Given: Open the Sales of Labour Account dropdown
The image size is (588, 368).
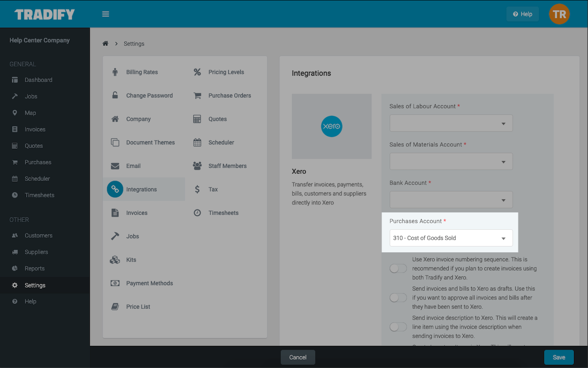Looking at the screenshot, I should coord(451,123).
